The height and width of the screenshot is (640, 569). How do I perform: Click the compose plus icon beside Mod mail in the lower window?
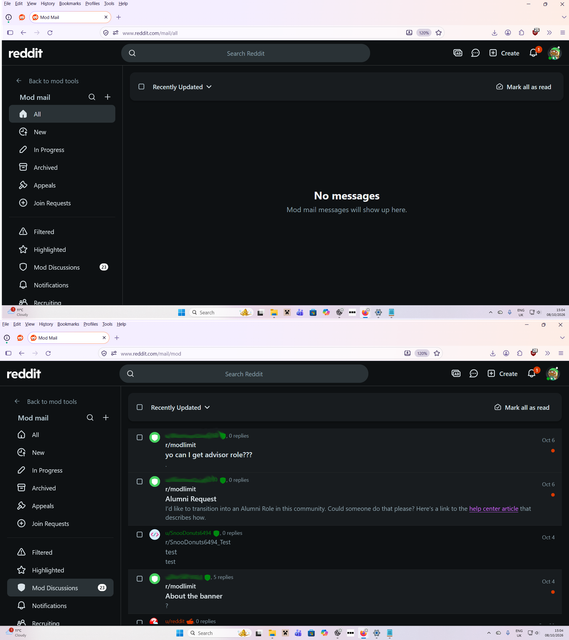pyautogui.click(x=106, y=418)
